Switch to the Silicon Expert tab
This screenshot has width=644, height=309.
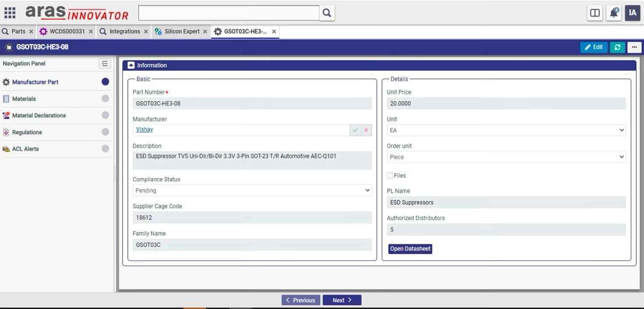(x=181, y=32)
